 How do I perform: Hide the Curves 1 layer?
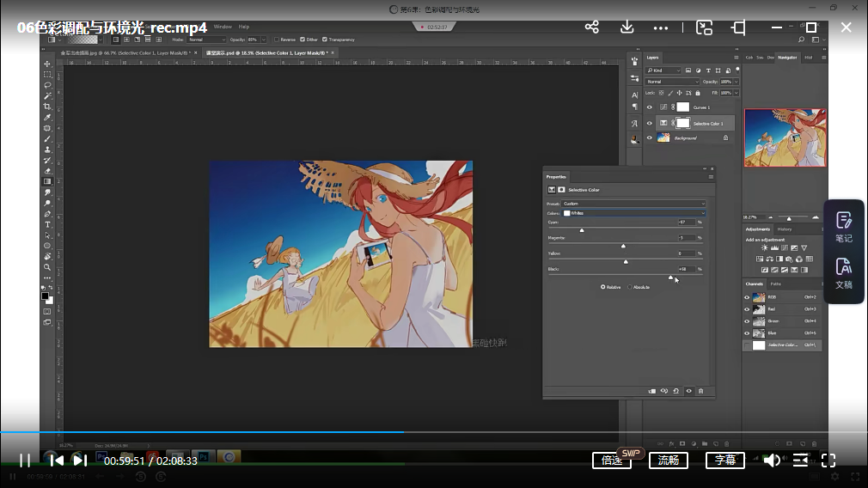click(x=650, y=107)
